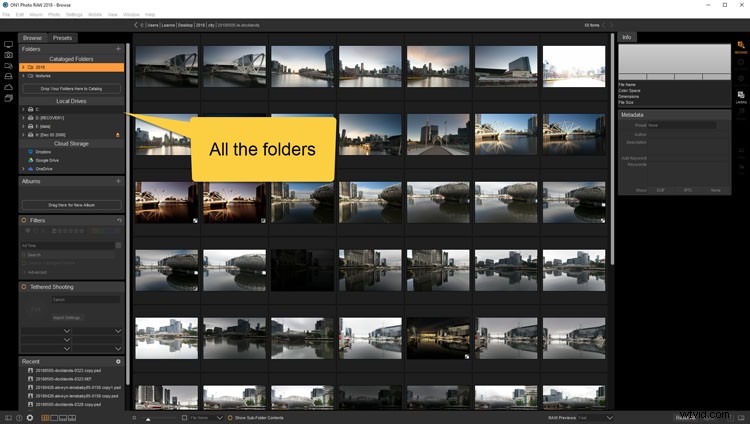Expand the D [RECOVERY] drive
The height and width of the screenshot is (424, 750).
[23, 118]
